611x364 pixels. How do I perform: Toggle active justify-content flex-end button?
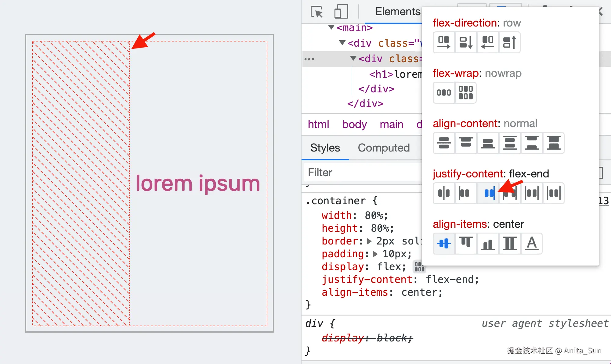[x=488, y=193]
